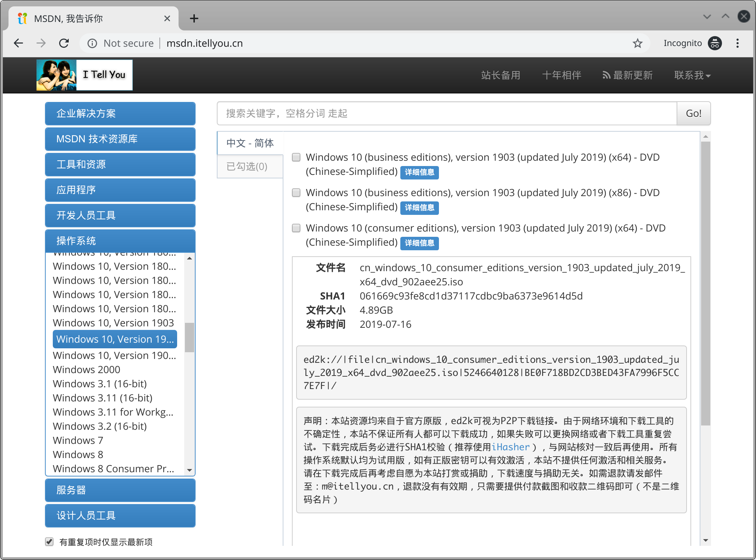Select Windows 8 Consumer Pr... item
The image size is (756, 560).
[113, 469]
